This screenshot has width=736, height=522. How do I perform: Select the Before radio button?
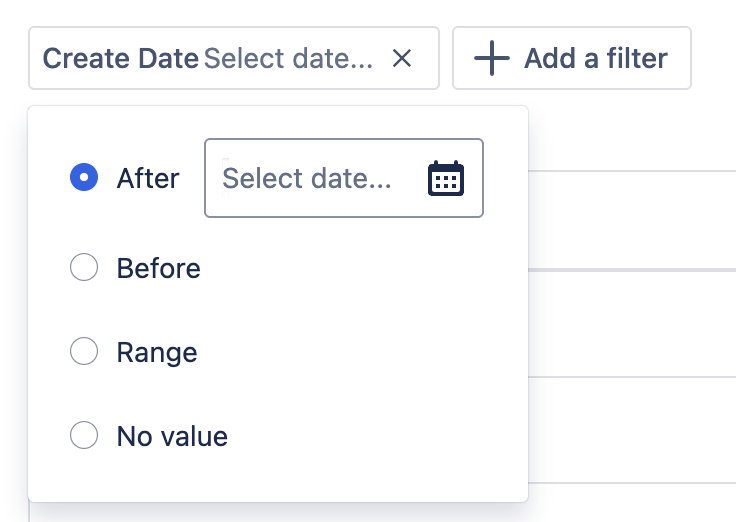pos(84,268)
